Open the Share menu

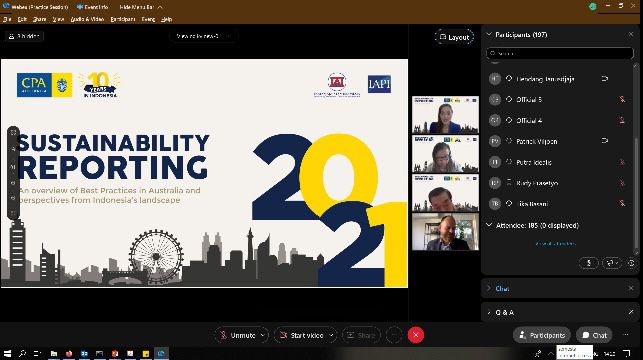pyautogui.click(x=39, y=19)
